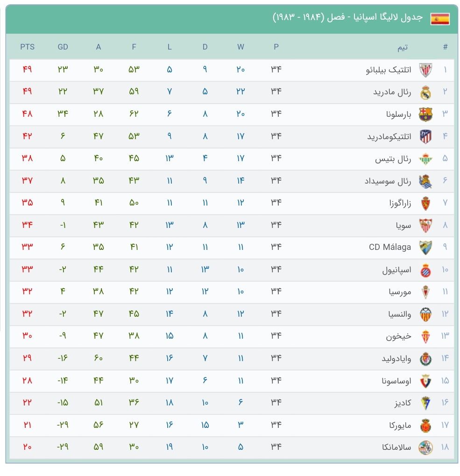Open the سویا team name link

click(x=403, y=225)
